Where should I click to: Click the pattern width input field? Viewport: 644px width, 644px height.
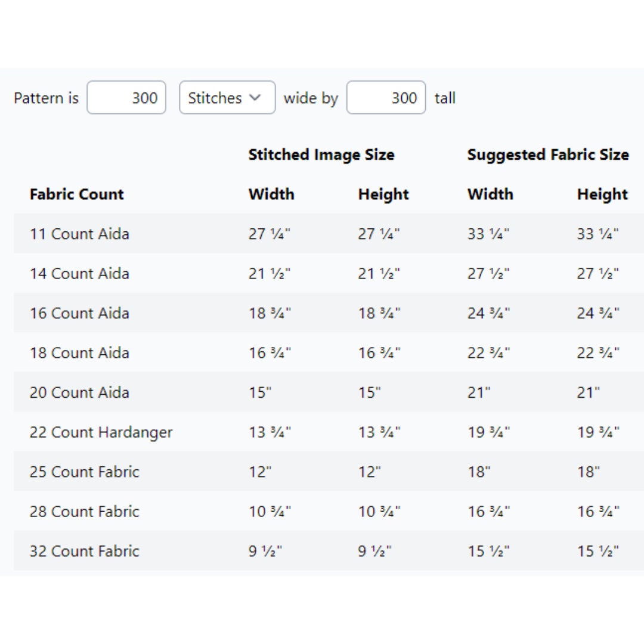126,98
